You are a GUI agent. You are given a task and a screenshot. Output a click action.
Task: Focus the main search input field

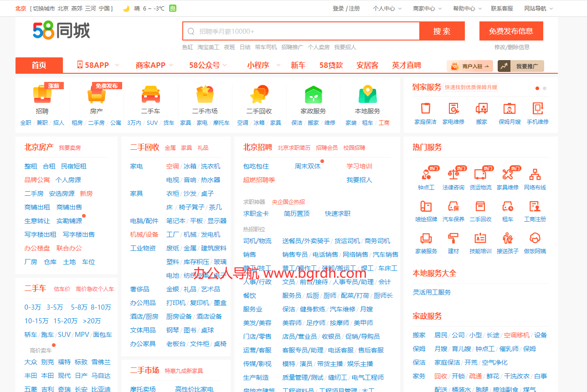click(301, 31)
